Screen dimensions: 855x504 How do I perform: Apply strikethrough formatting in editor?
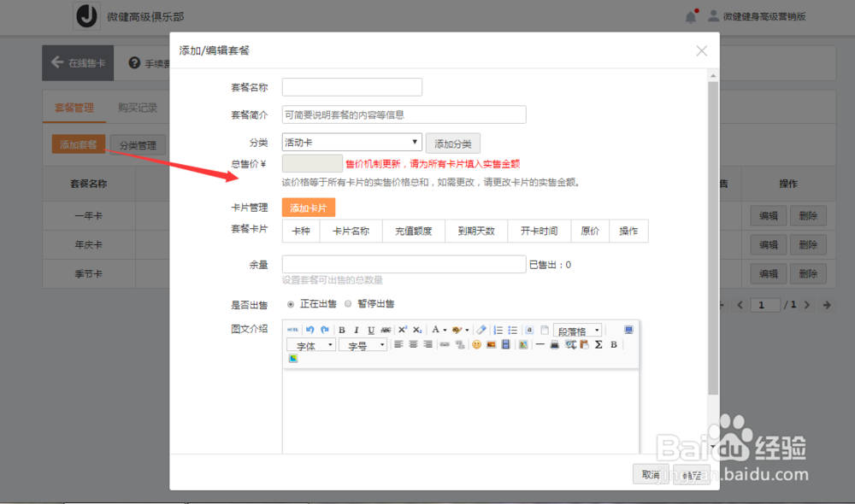click(386, 330)
